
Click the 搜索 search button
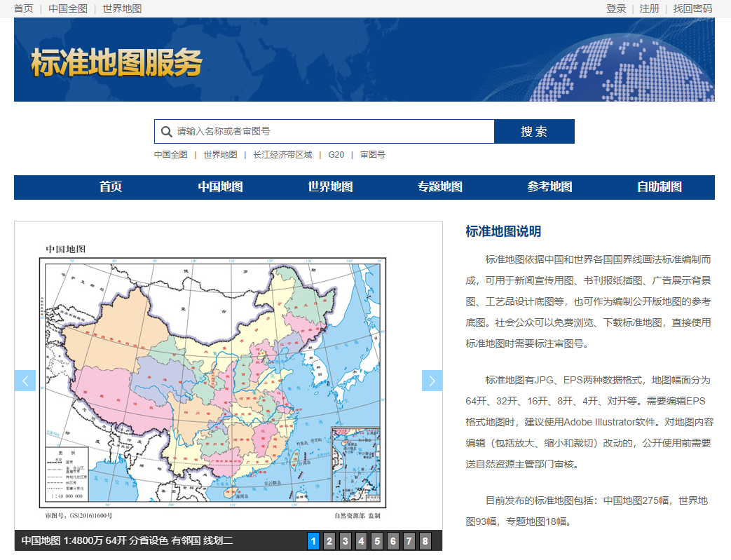coord(534,132)
